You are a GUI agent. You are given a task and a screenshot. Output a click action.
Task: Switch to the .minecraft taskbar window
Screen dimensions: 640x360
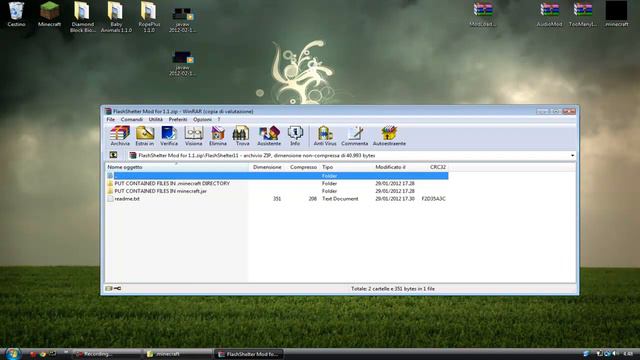pyautogui.click(x=178, y=354)
